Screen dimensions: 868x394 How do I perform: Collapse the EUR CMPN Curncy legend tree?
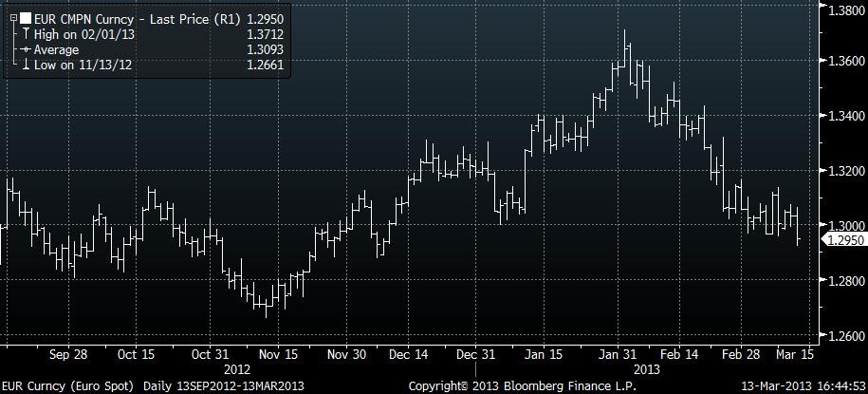tap(11, 17)
